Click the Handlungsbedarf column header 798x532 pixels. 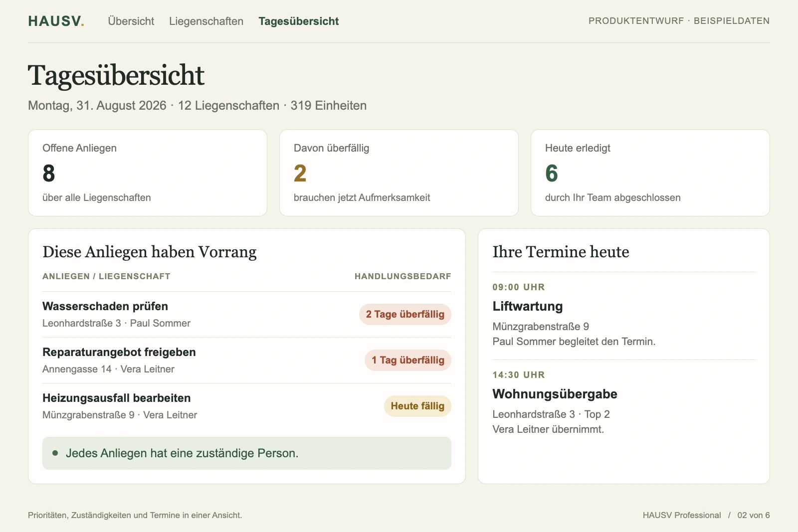point(402,276)
